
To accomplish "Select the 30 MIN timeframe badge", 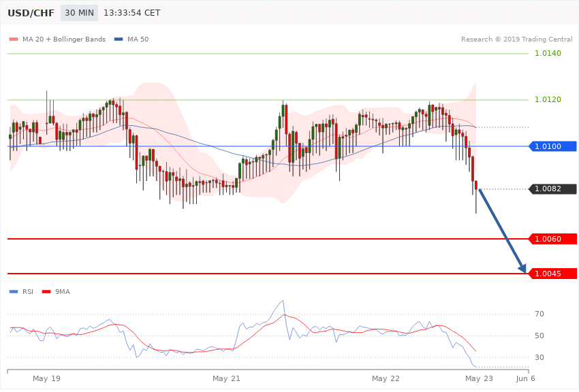I will [x=80, y=13].
